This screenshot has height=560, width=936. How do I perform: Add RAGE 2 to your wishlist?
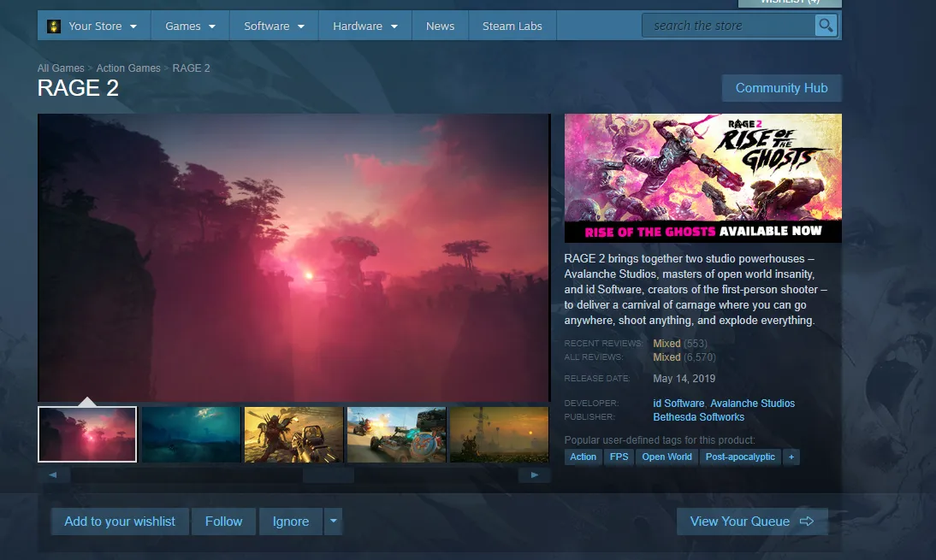[x=120, y=522]
